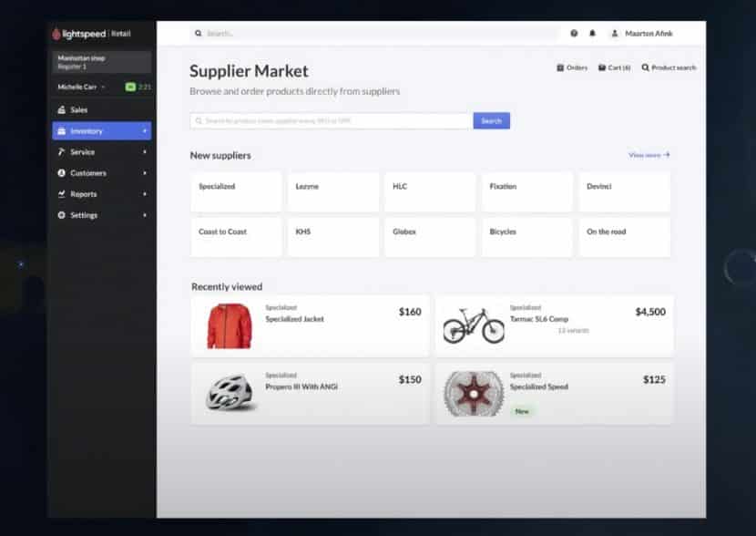
Task: Click the Specialized Jacket product name
Action: (x=294, y=319)
